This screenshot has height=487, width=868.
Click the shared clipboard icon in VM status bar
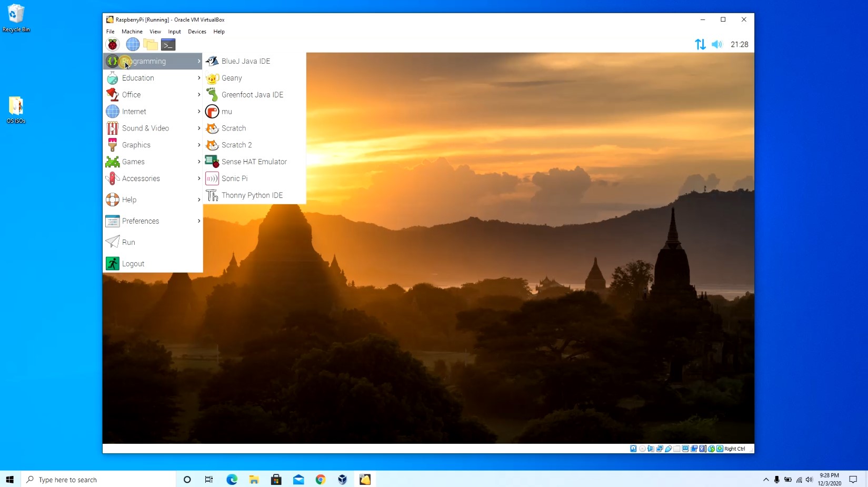[694, 449]
